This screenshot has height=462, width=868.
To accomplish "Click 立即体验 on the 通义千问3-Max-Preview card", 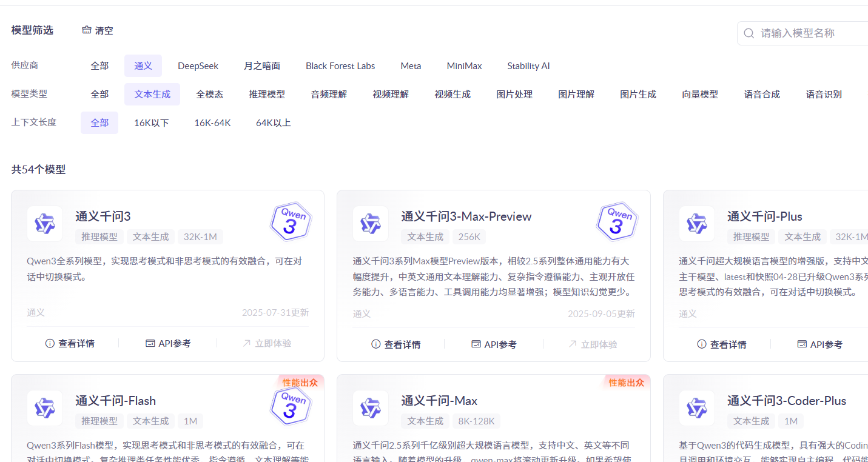I will 593,344.
